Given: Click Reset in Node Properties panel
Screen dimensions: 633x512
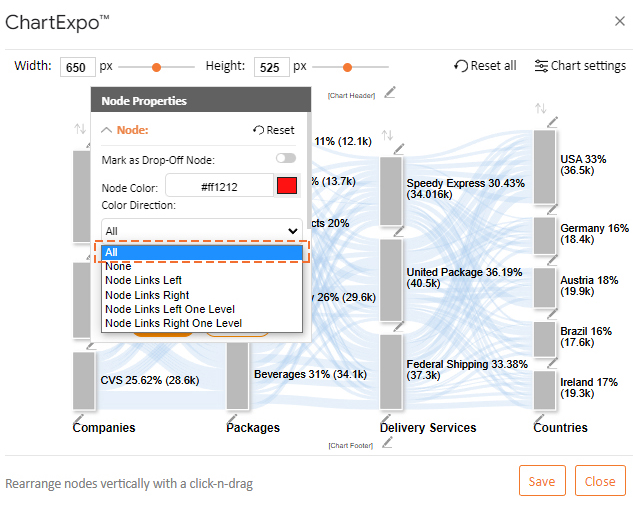Looking at the screenshot, I should click(274, 130).
